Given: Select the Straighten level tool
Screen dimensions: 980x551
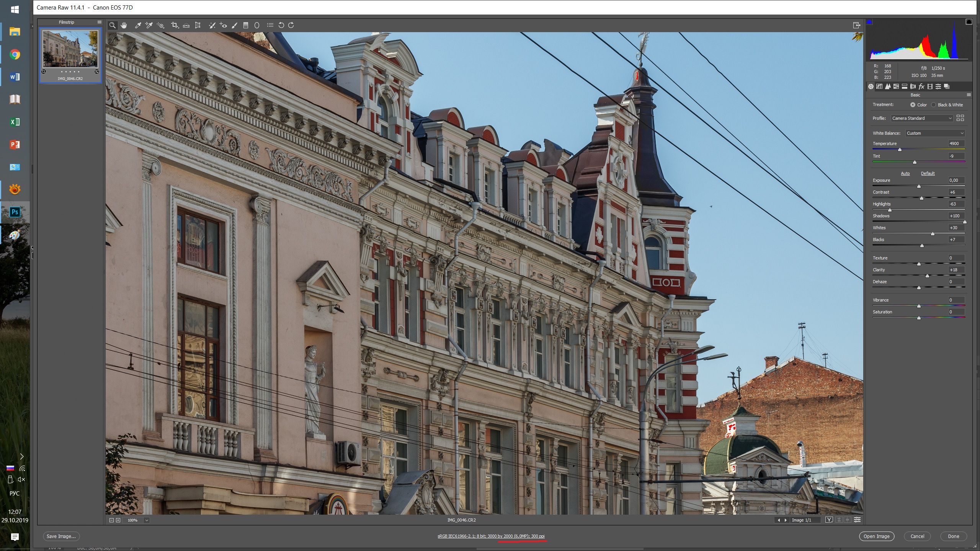Looking at the screenshot, I should pyautogui.click(x=186, y=25).
